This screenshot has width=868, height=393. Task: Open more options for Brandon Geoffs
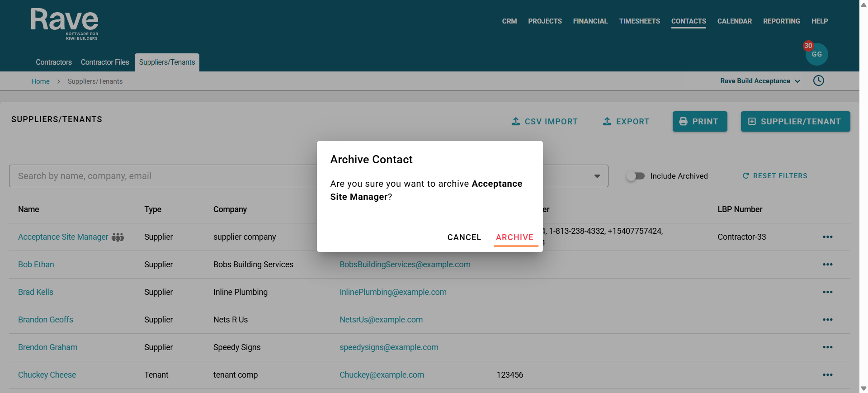[x=827, y=320]
